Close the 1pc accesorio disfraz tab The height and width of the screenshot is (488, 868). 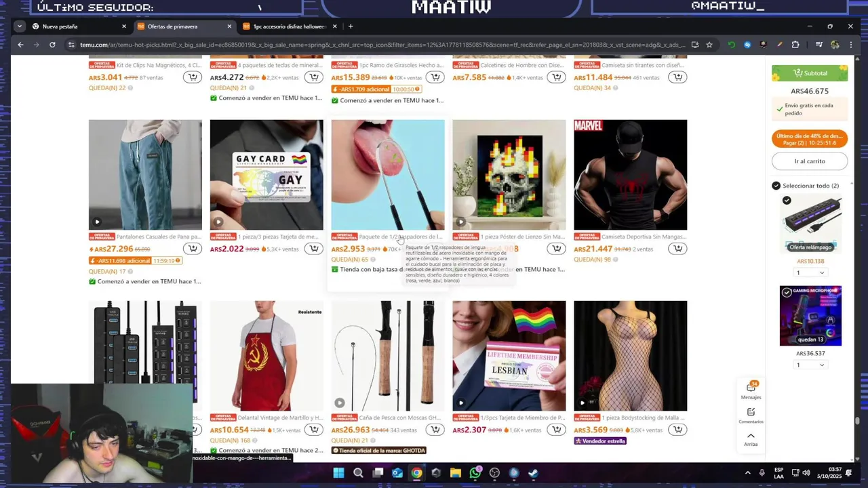[x=334, y=26]
